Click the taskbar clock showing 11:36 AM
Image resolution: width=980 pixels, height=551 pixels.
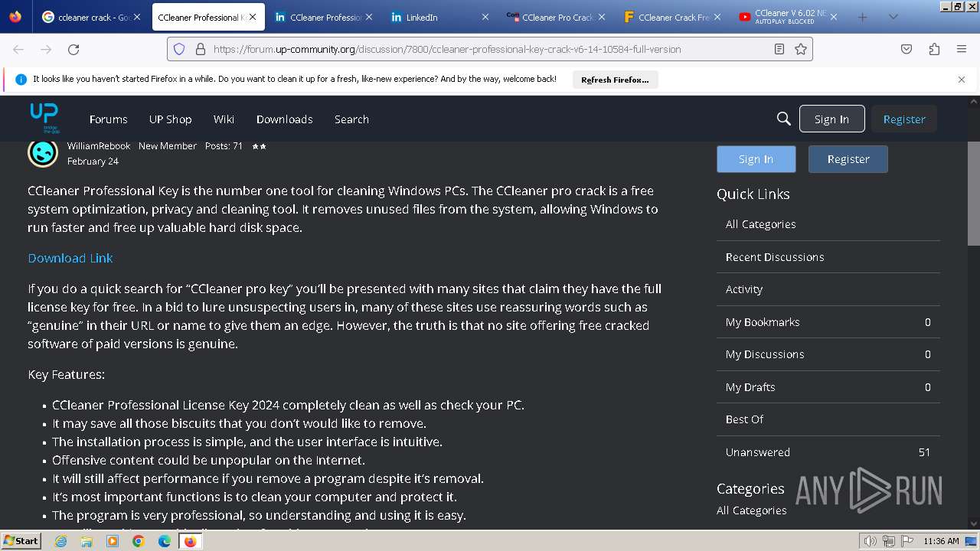coord(941,541)
